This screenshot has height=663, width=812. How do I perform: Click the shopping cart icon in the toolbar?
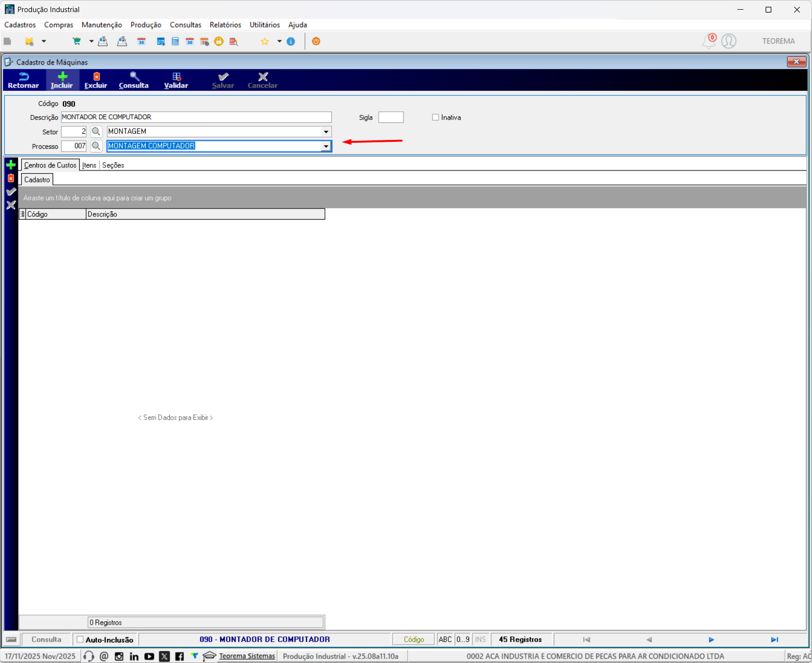pos(76,41)
